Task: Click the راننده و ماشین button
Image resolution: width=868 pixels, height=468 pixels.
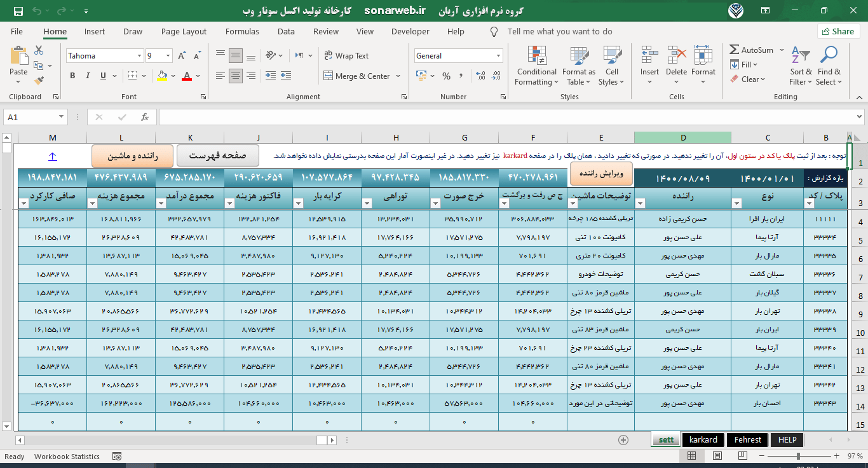Action: pos(132,156)
